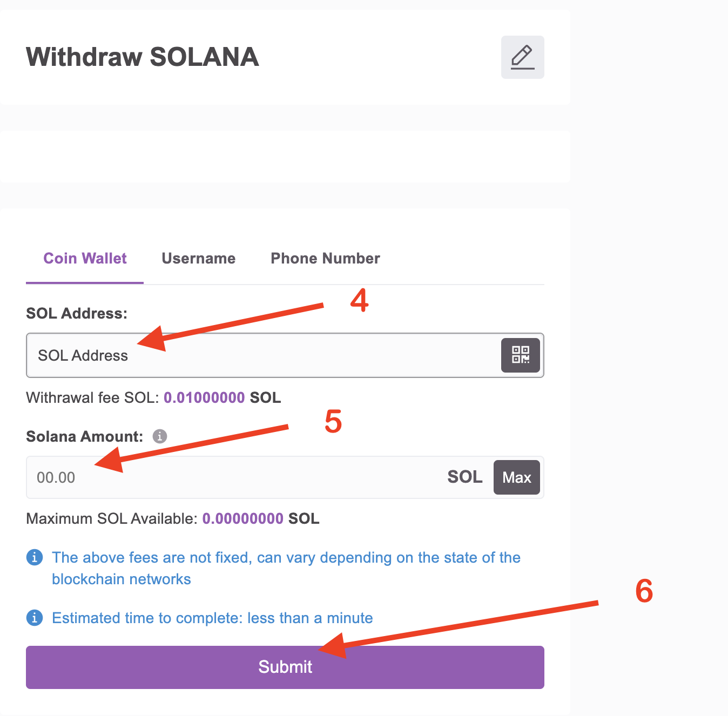Submit the SOLANA withdrawal
This screenshot has width=728, height=716.
point(285,667)
